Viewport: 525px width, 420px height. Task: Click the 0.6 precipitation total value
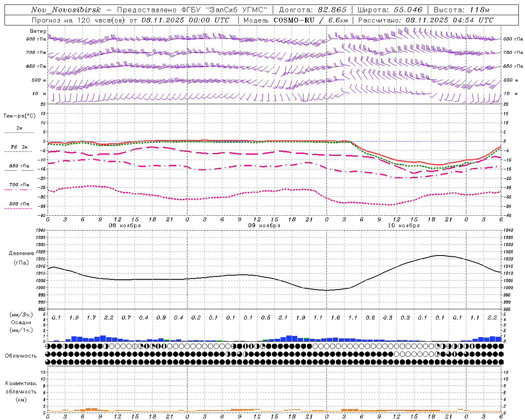pos(370,317)
